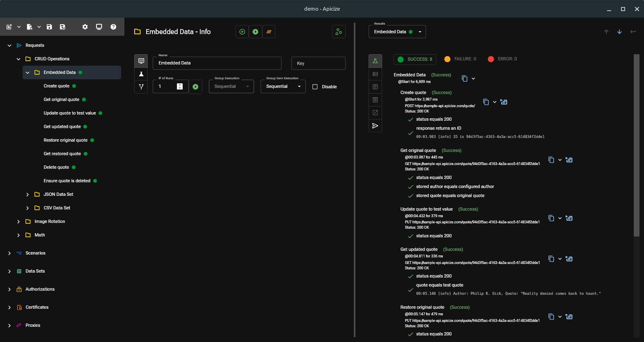
Task: Open the preview eye results tab
Action: [x=375, y=100]
